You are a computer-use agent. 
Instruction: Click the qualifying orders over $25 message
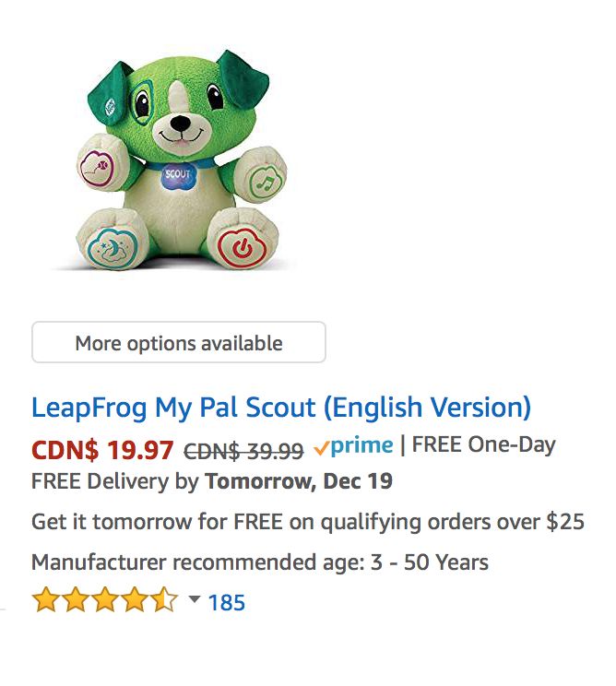(308, 522)
